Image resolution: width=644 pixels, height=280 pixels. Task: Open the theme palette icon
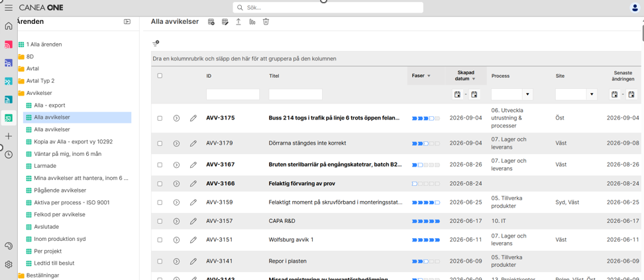click(9, 246)
